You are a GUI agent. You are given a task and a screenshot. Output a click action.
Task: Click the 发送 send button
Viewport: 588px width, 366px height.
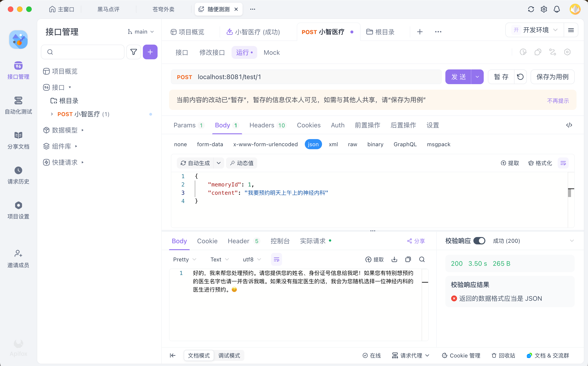(458, 77)
